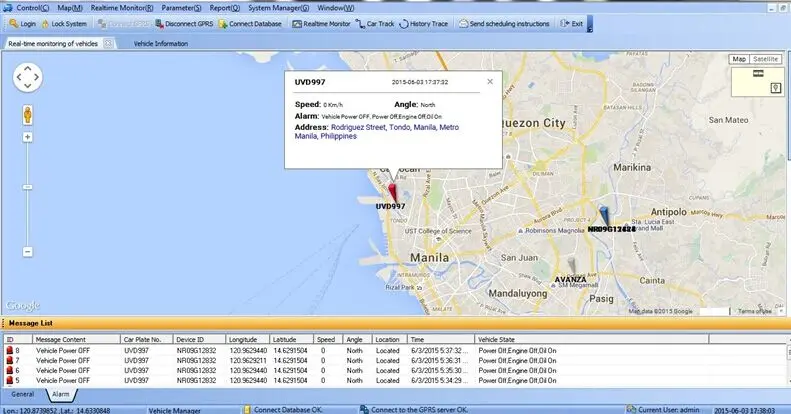Click the Exit toolbar button
The height and width of the screenshot is (414, 791).
[573, 23]
